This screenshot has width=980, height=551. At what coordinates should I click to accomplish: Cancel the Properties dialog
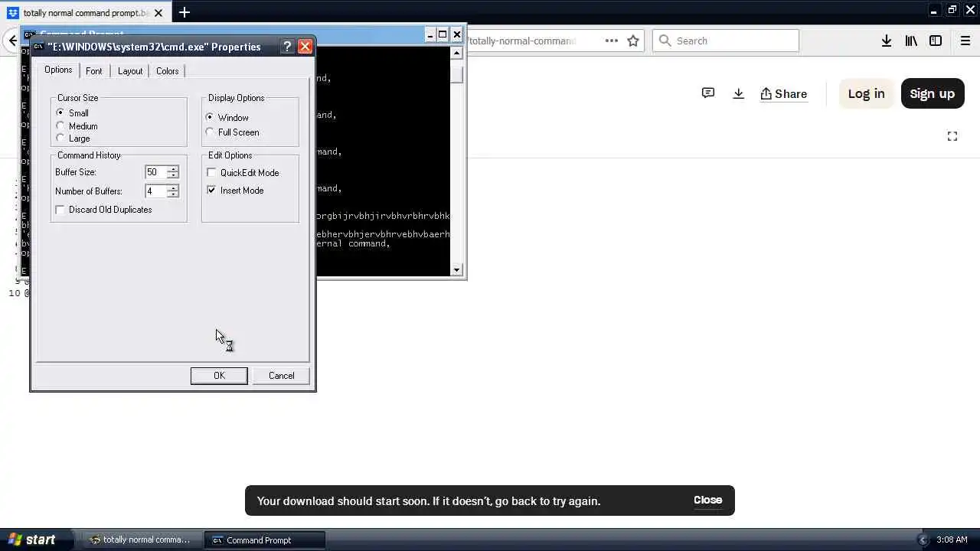coord(281,376)
